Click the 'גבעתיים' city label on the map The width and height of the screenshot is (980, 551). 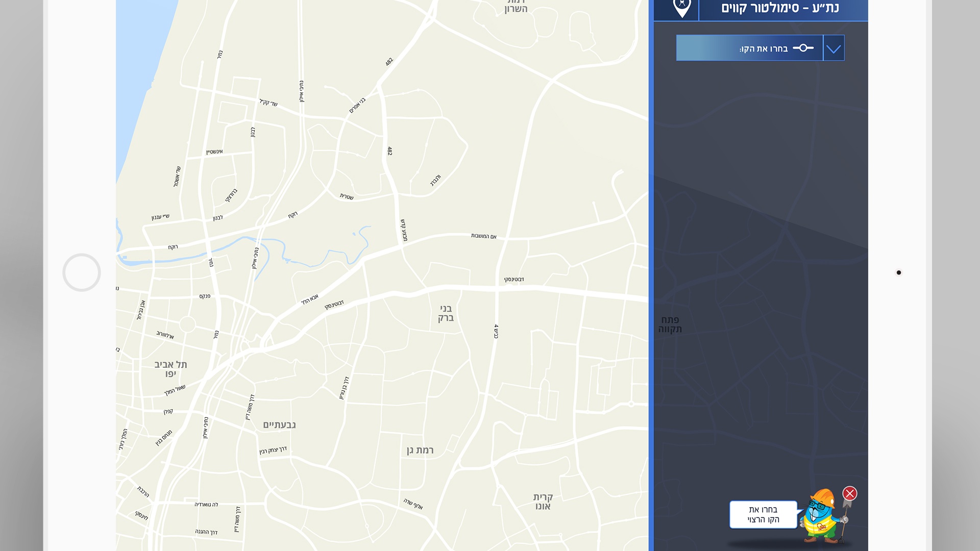click(279, 424)
